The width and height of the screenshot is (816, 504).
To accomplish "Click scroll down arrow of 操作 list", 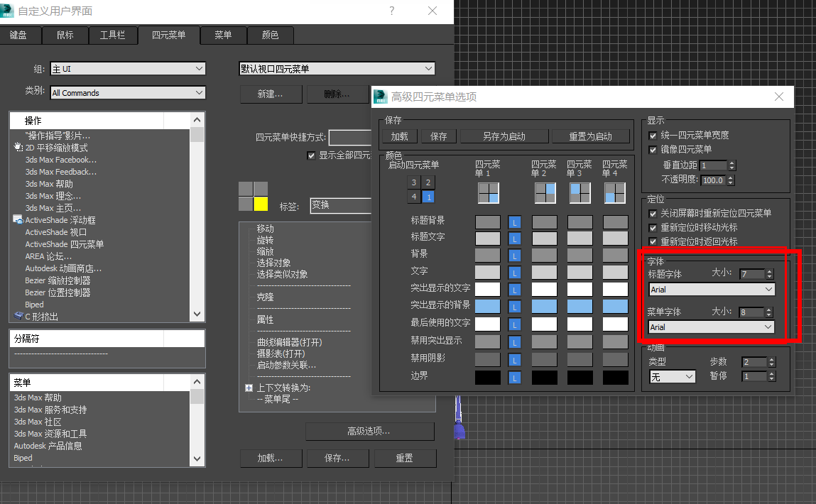I will [x=197, y=314].
